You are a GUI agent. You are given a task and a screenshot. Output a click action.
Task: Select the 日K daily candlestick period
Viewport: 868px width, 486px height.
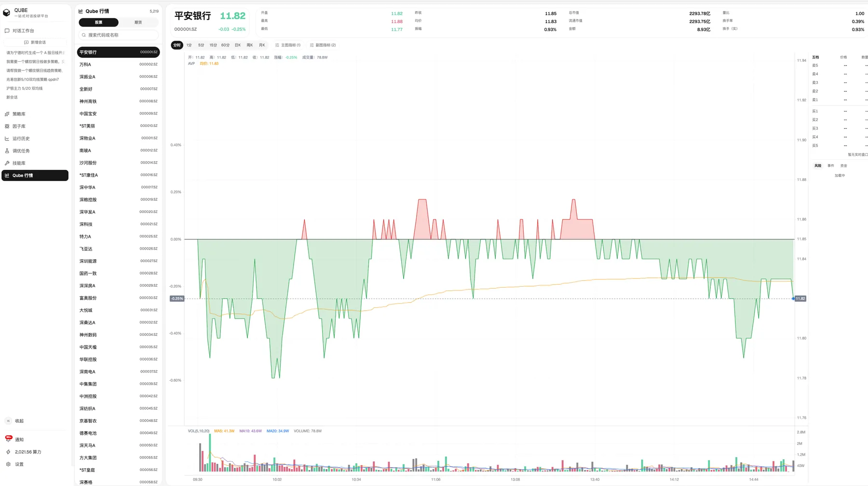tap(238, 45)
